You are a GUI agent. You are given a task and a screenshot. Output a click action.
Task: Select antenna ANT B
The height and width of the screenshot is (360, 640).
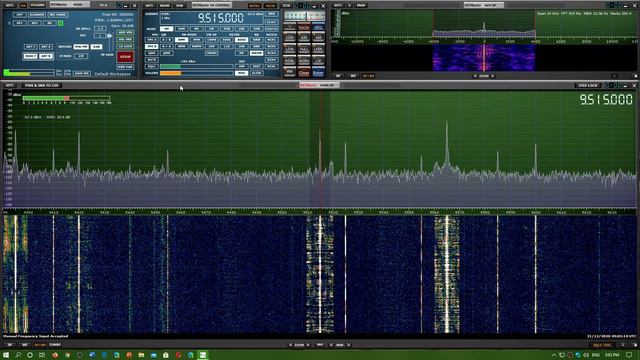coord(46,56)
